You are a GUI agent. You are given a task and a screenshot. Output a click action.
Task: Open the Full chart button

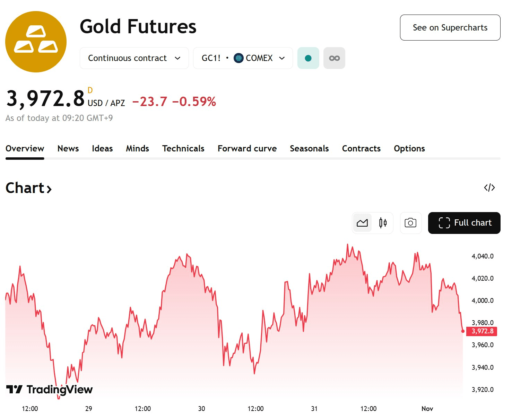(464, 223)
